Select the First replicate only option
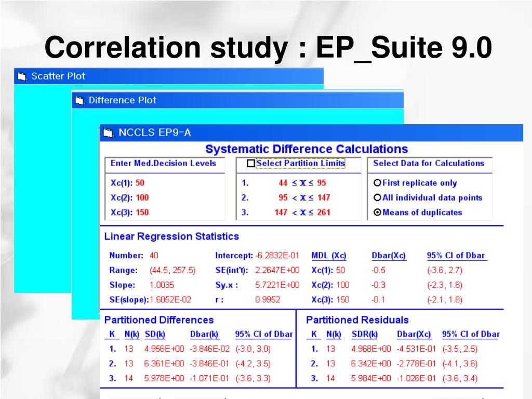532x399 pixels. [x=377, y=183]
